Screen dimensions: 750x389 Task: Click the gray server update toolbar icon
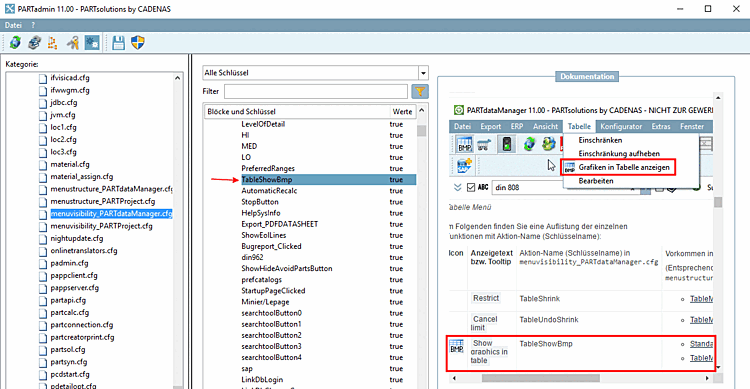(x=34, y=43)
